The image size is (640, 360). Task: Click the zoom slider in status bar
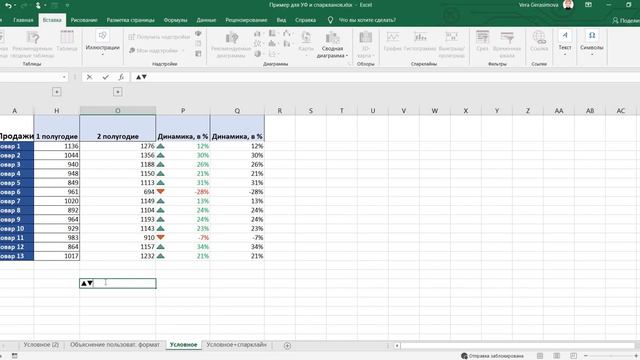[x=611, y=356]
